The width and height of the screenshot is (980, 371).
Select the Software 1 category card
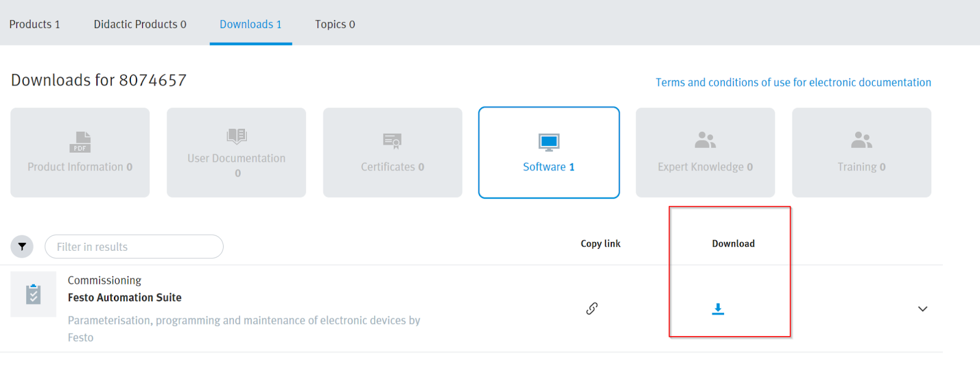tap(549, 153)
